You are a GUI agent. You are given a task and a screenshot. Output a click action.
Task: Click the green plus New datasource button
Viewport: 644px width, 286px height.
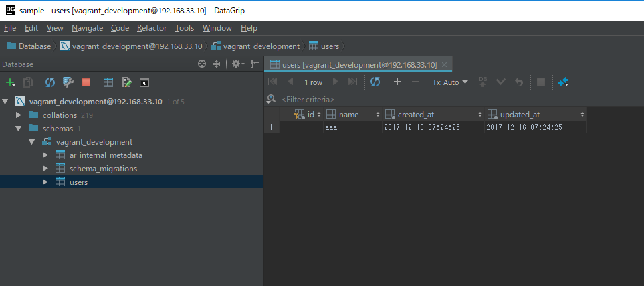click(x=10, y=82)
